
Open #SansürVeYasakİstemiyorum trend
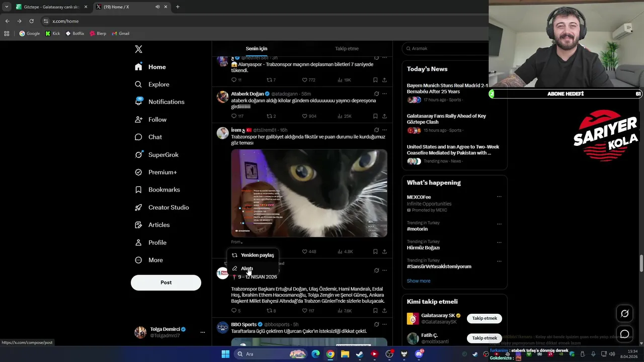click(439, 266)
